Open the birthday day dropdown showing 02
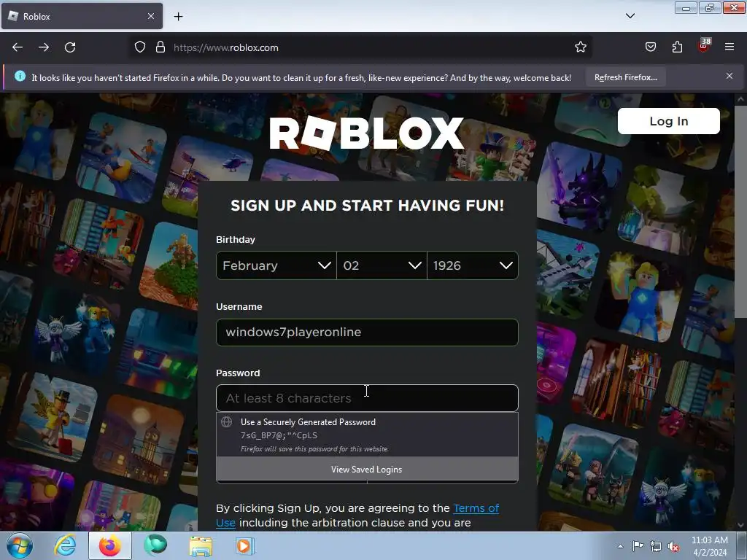Viewport: 747px width, 560px height. [x=382, y=265]
